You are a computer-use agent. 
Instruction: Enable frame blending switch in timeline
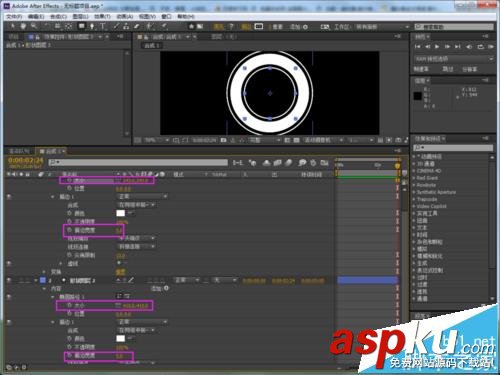[277, 163]
